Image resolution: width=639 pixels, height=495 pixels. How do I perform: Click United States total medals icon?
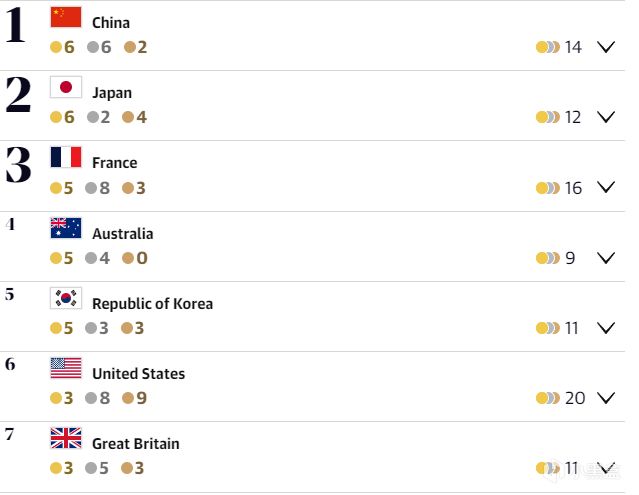click(x=547, y=398)
